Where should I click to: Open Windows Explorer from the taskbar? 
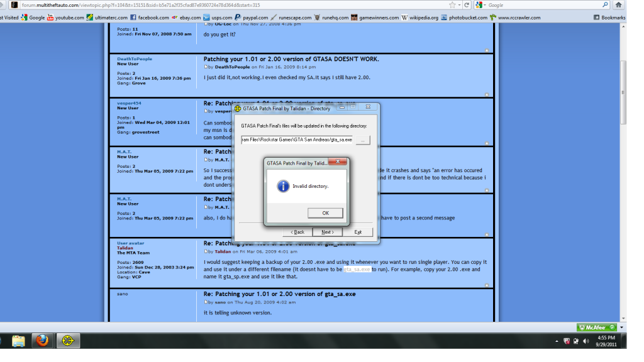(x=18, y=341)
